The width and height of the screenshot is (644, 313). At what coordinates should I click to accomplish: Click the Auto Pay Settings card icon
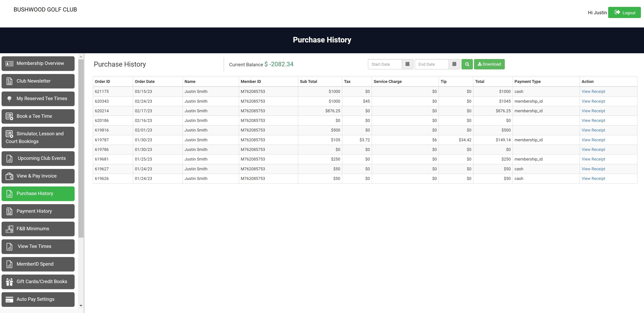[9, 299]
